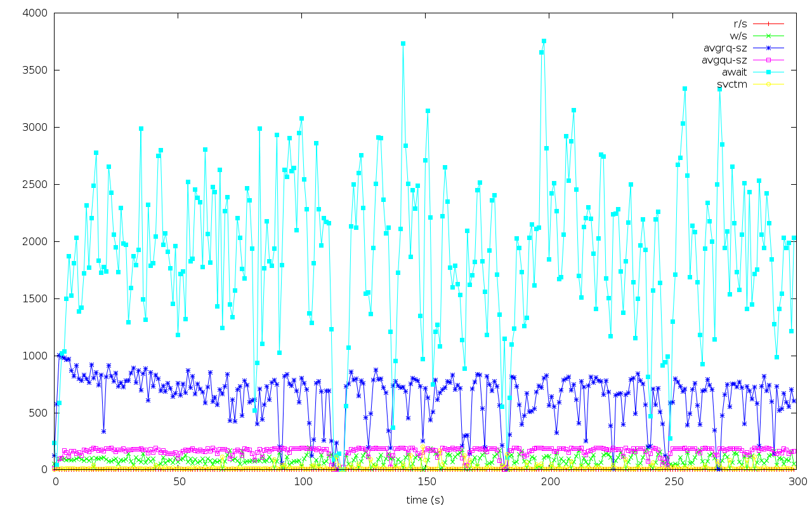The height and width of the screenshot is (508, 812).
Task: Click the cyan await legend line sample
Action: [768, 72]
